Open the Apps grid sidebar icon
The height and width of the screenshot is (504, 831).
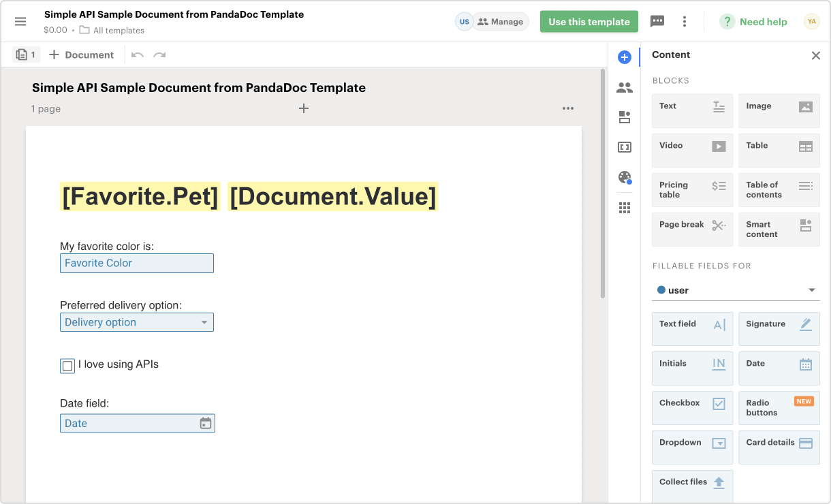(x=625, y=208)
